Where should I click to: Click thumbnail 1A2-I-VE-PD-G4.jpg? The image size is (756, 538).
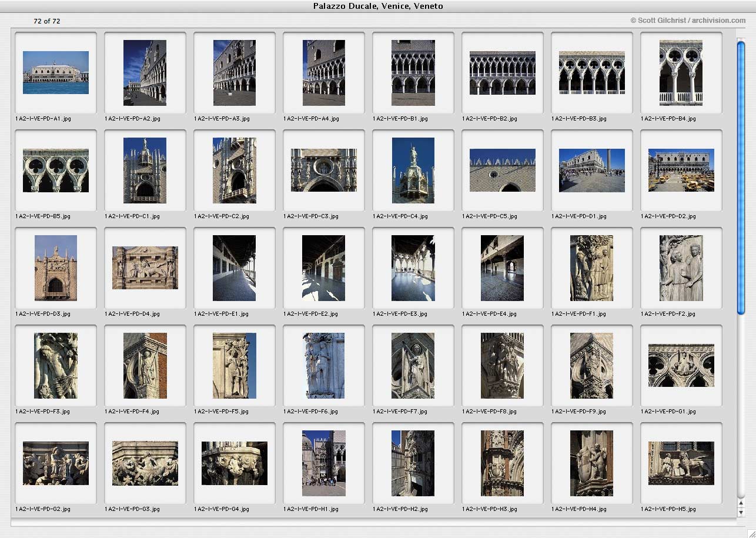(235, 463)
